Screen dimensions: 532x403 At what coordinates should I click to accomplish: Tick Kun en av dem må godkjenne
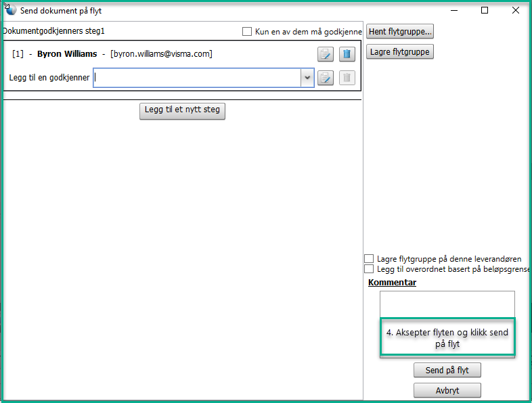pos(247,32)
